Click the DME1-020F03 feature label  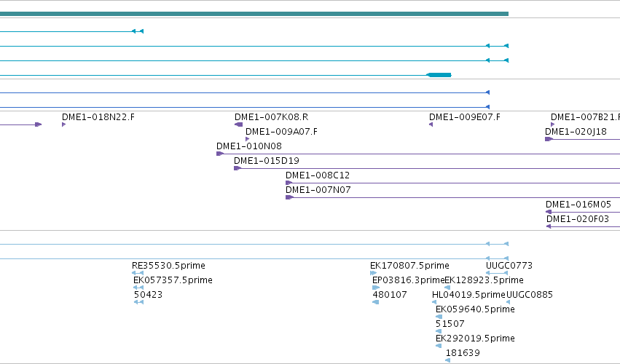(578, 219)
